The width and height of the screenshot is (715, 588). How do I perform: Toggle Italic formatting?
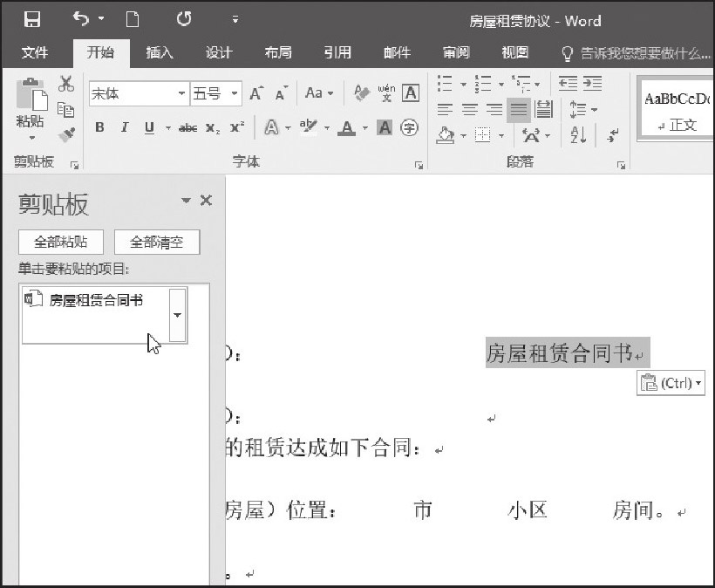point(124,128)
